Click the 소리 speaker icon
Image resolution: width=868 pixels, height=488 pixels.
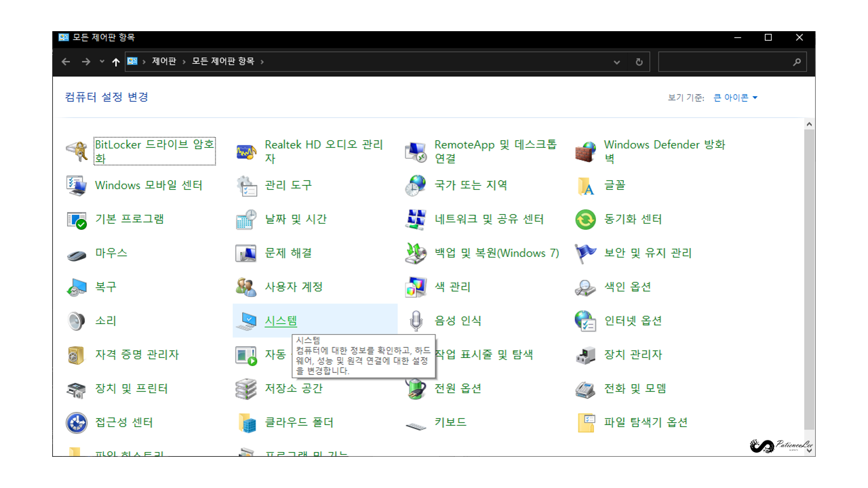[x=77, y=321]
